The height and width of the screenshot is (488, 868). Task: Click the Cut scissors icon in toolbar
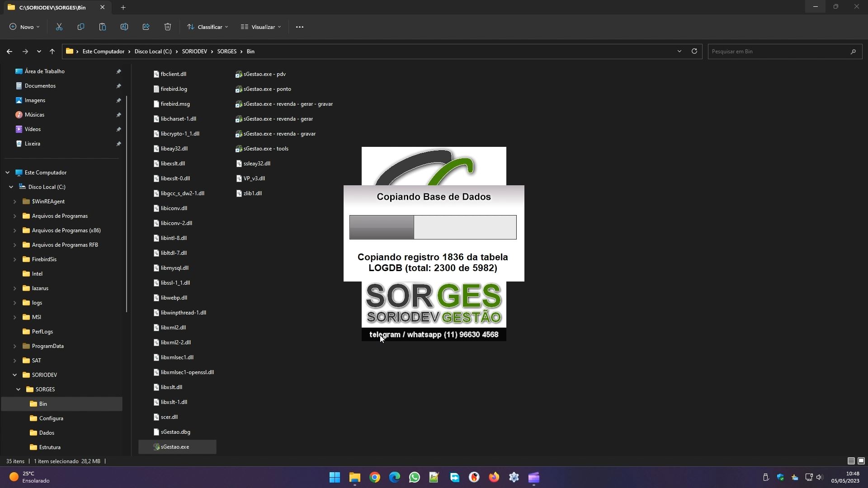click(59, 27)
